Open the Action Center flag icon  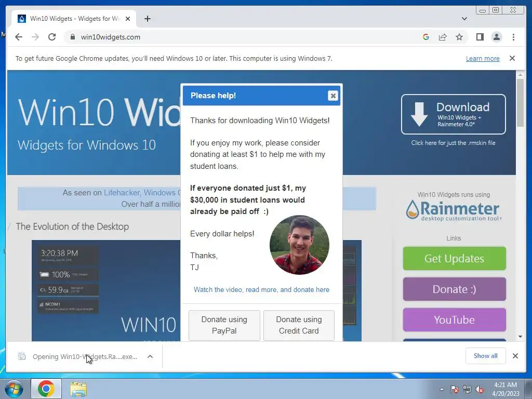coord(454,390)
